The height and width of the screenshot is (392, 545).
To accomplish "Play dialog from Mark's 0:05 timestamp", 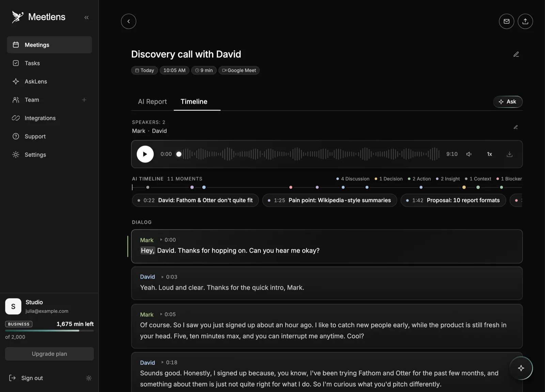I will [x=168, y=314].
